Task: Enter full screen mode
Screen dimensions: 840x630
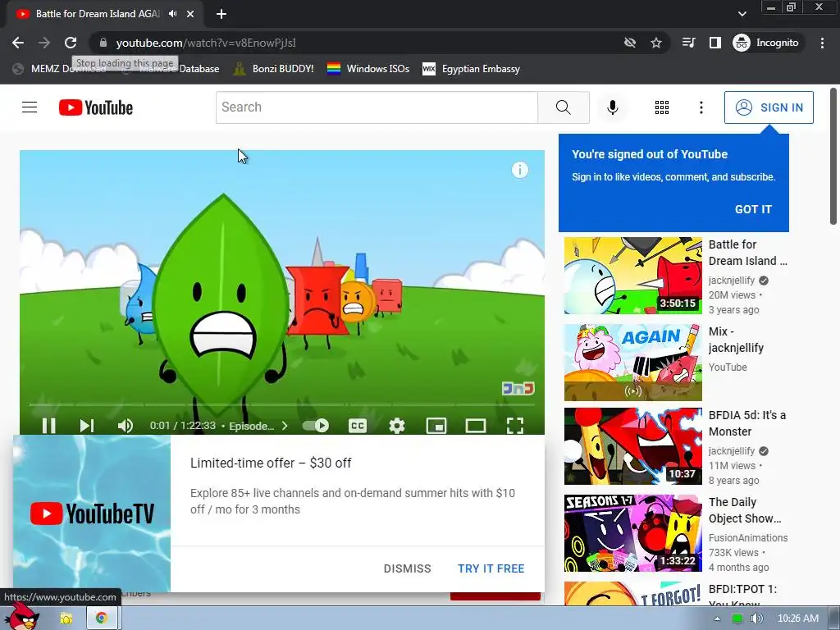Action: point(515,426)
